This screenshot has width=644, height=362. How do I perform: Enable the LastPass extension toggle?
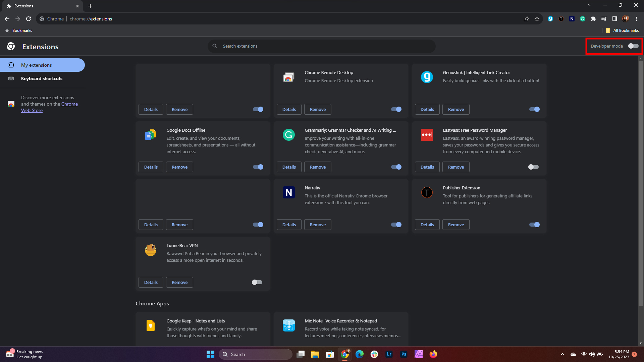[533, 167]
